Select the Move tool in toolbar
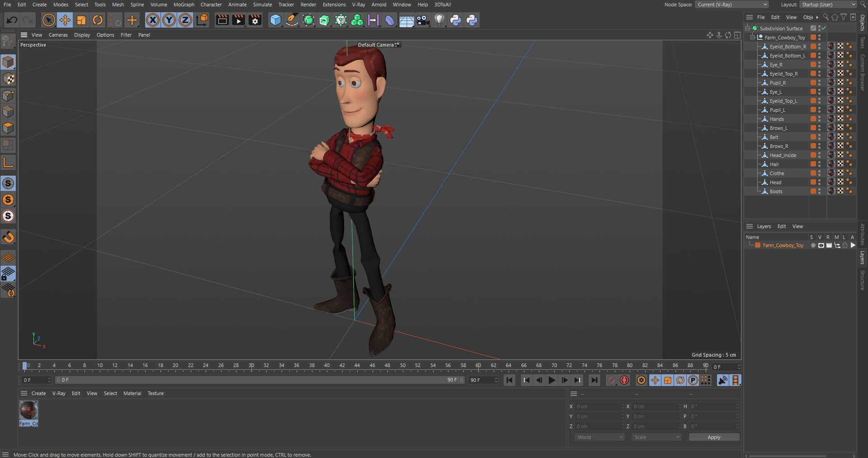 coord(65,20)
